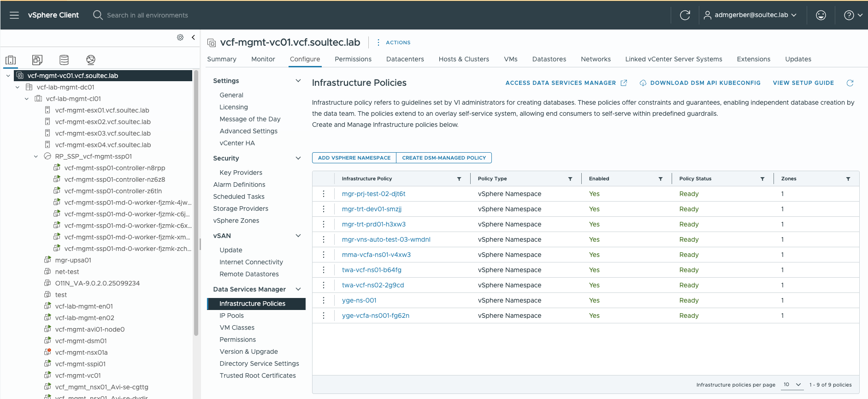868x399 pixels.
Task: Collapse the Data Services Manager section
Action: [298, 289]
